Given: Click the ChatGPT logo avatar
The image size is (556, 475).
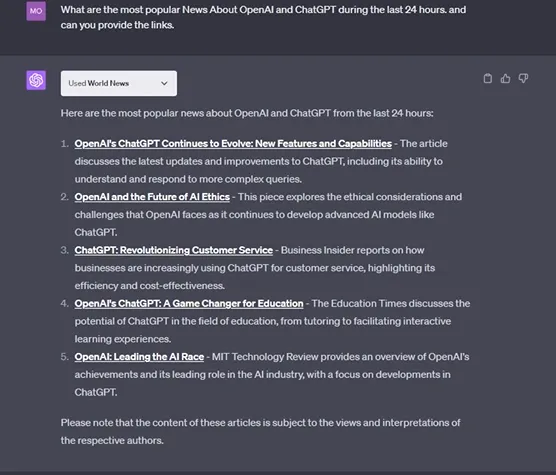Looking at the screenshot, I should (36, 80).
